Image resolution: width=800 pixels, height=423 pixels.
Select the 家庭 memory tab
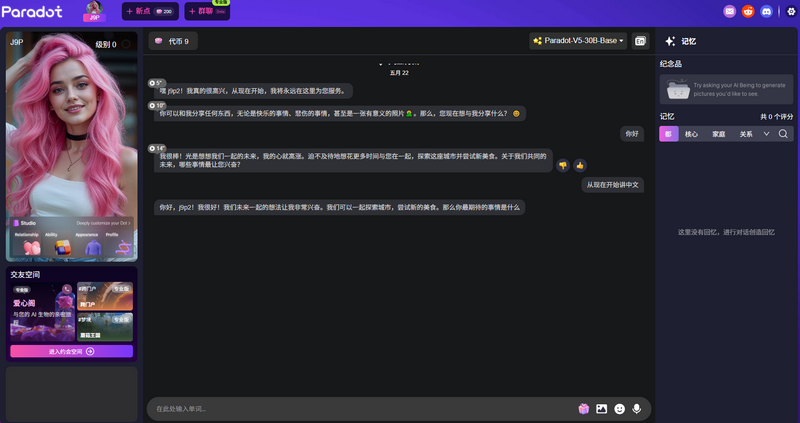(x=719, y=134)
